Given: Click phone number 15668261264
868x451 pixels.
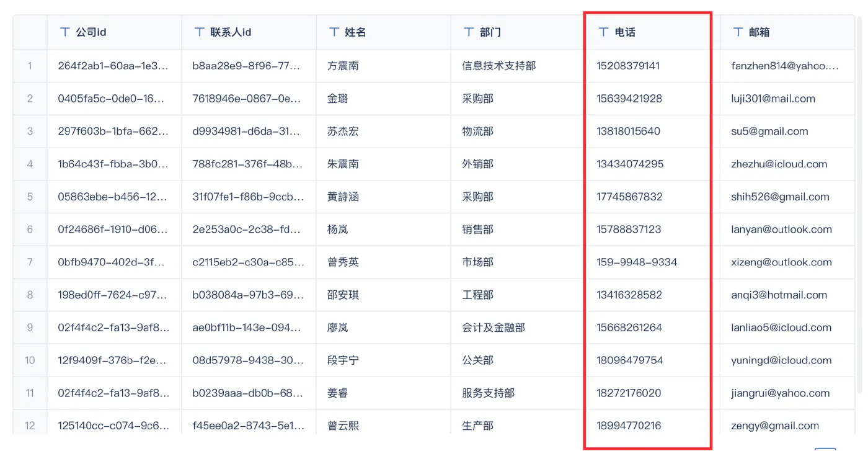Looking at the screenshot, I should (x=630, y=328).
